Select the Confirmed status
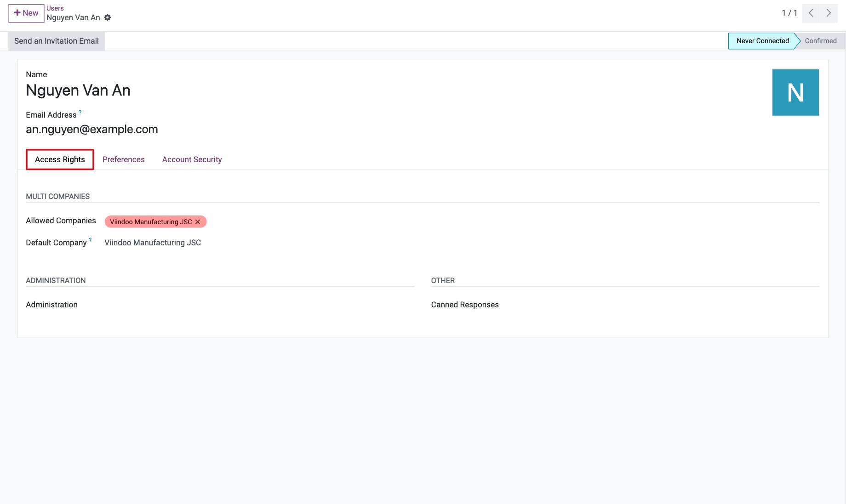 point(821,41)
